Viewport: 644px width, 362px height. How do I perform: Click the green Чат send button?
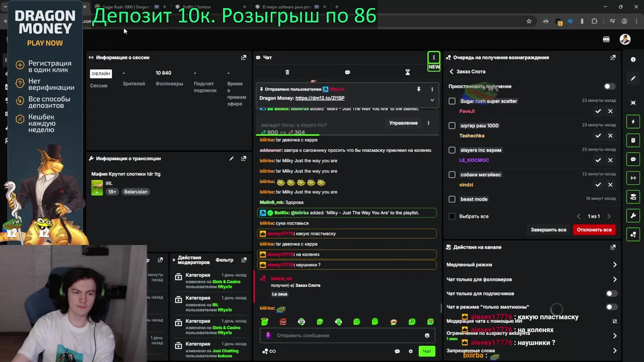tap(427, 351)
